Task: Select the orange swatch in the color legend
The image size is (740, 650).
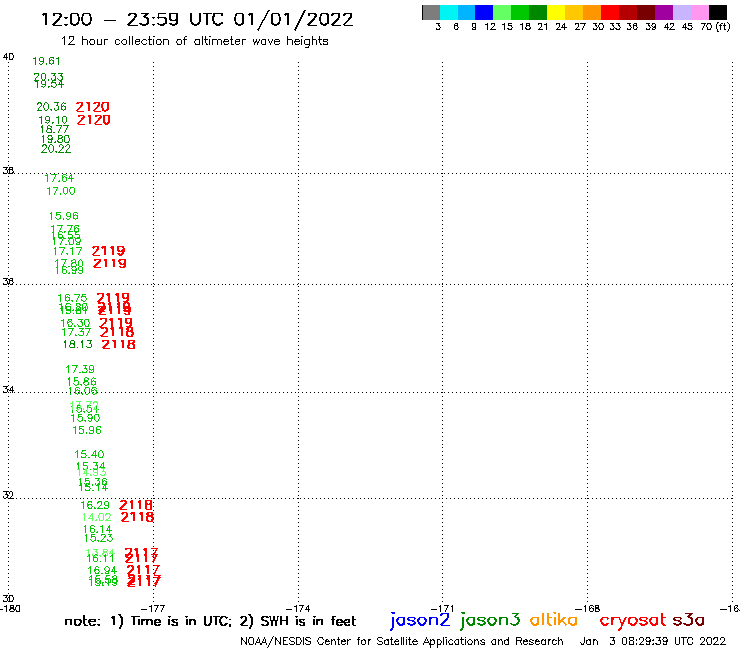Action: coord(592,12)
